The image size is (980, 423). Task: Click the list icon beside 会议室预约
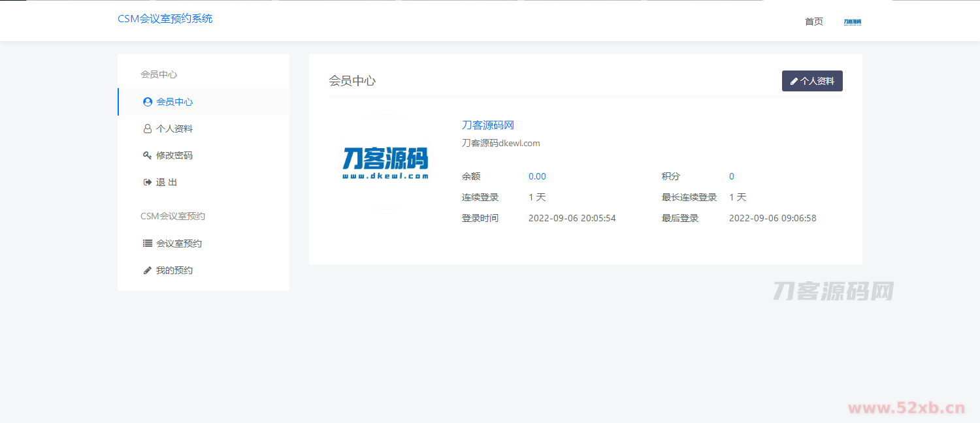[148, 243]
